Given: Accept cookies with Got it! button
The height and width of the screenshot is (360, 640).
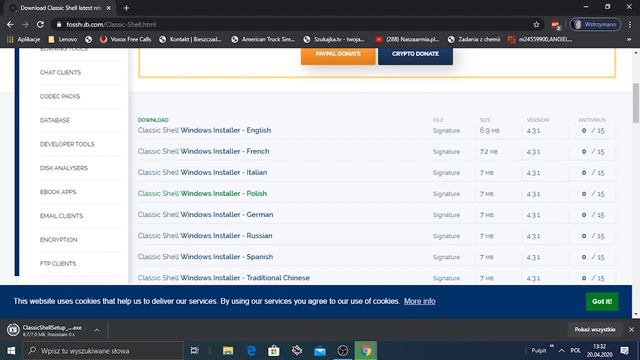Looking at the screenshot, I should (602, 302).
